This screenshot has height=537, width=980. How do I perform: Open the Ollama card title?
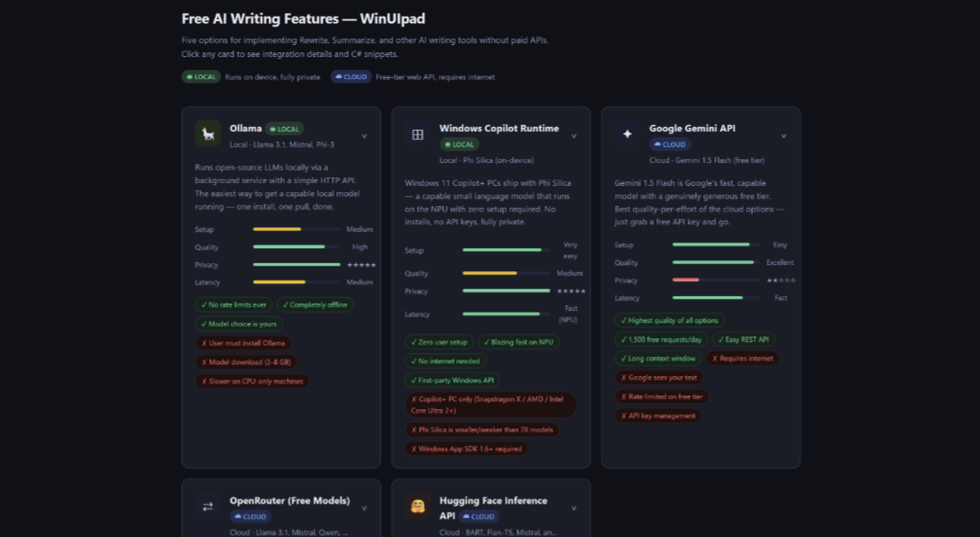pos(245,129)
